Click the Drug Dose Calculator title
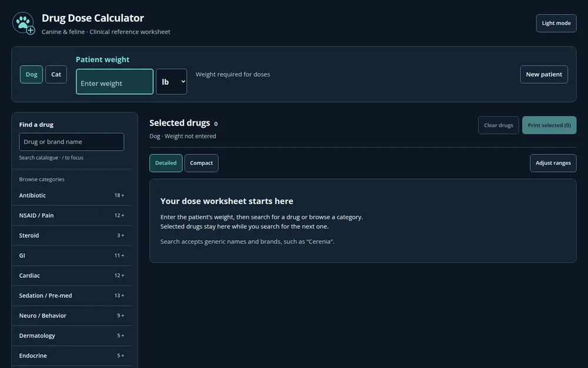588x368 pixels. (x=93, y=18)
